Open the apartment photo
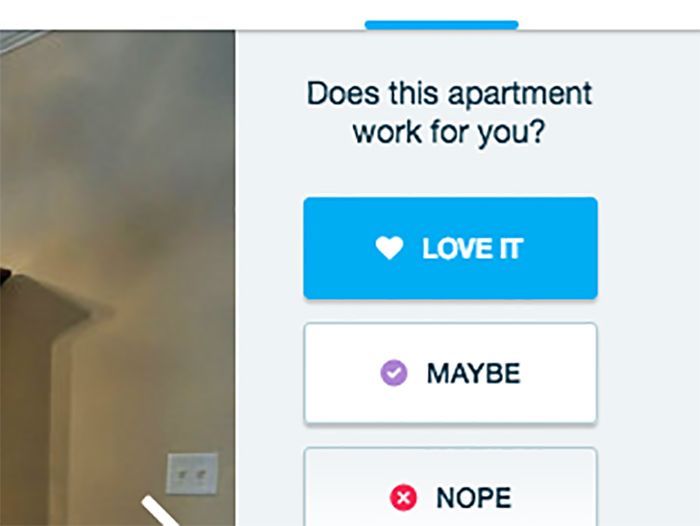700x526 pixels. (x=117, y=278)
